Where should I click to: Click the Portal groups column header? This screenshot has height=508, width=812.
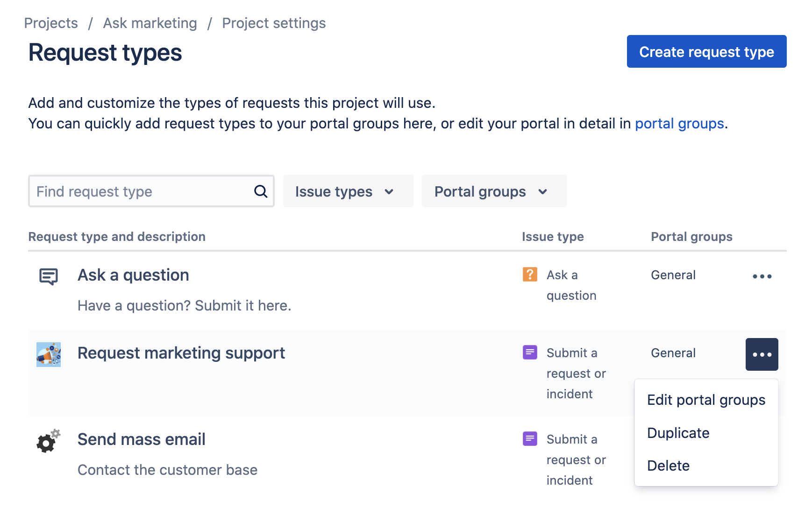[x=691, y=237]
